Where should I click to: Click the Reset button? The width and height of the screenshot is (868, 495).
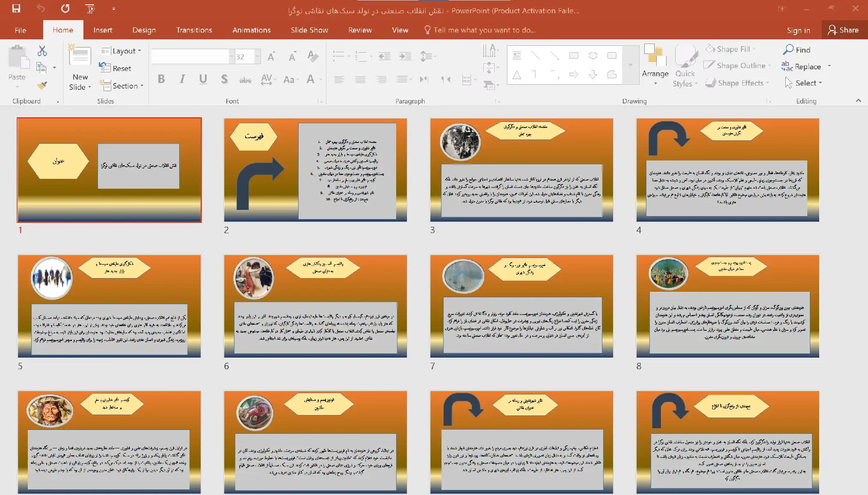(116, 68)
